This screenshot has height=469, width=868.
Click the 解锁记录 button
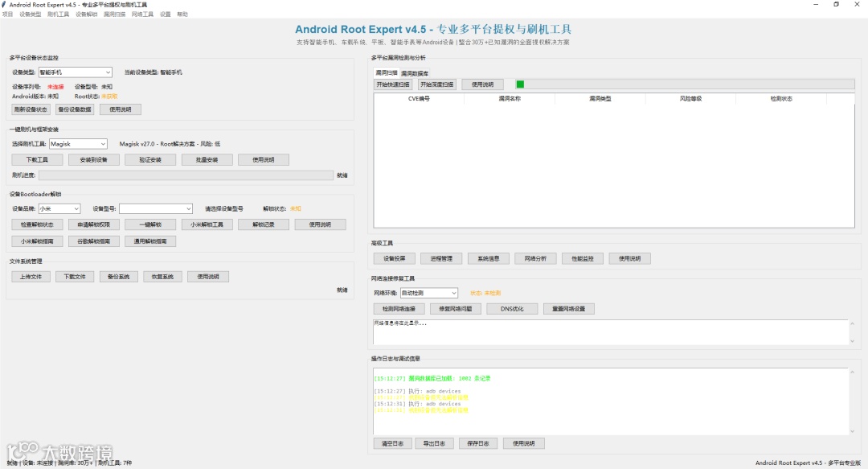pos(264,224)
